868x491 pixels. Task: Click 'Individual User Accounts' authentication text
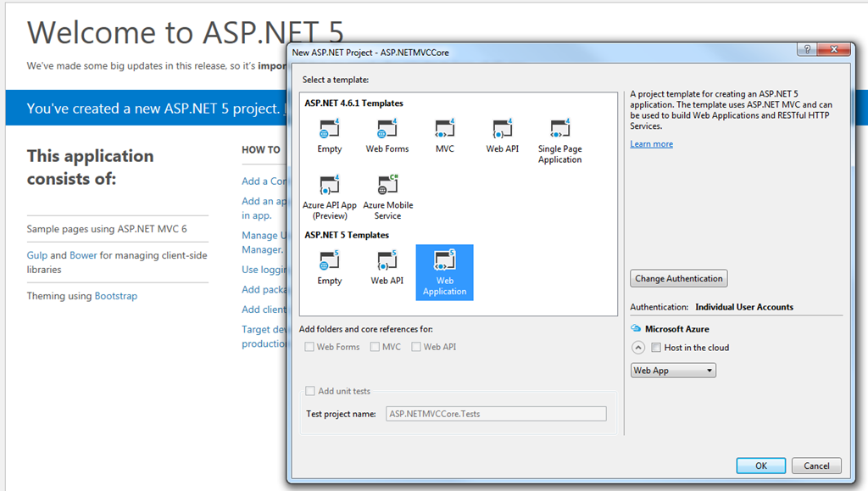click(744, 307)
